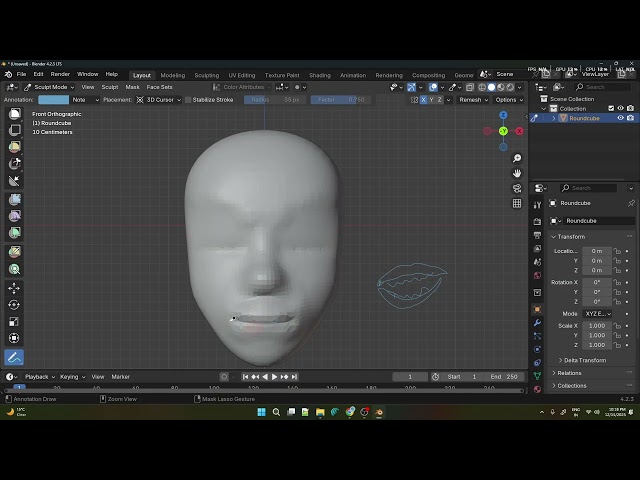Open Blender from the Windows taskbar

click(379, 412)
